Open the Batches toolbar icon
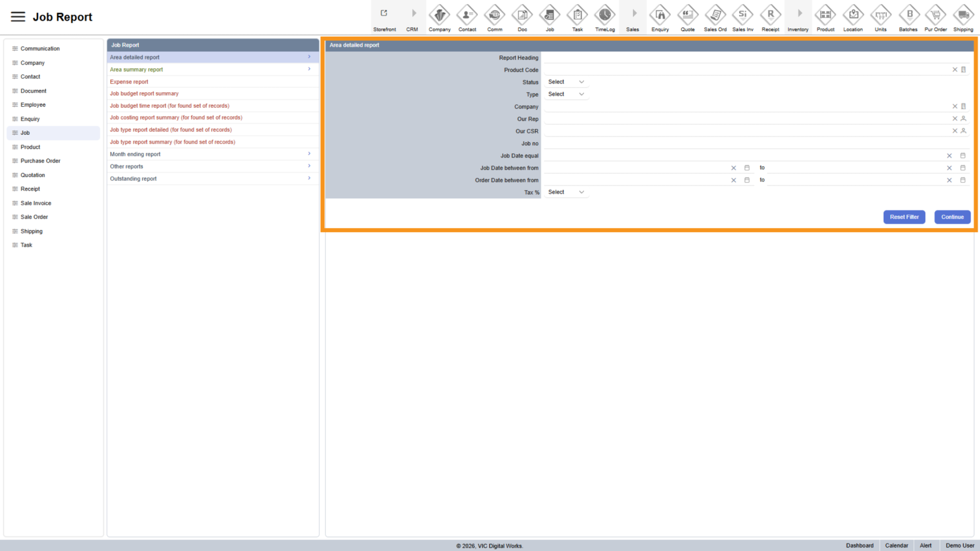The width and height of the screenshot is (980, 551). tap(908, 15)
